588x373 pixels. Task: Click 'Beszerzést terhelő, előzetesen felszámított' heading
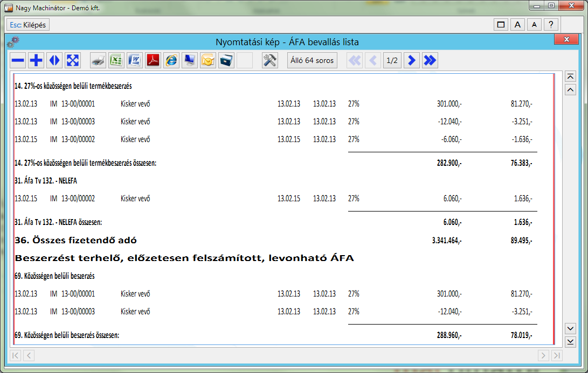tap(184, 258)
